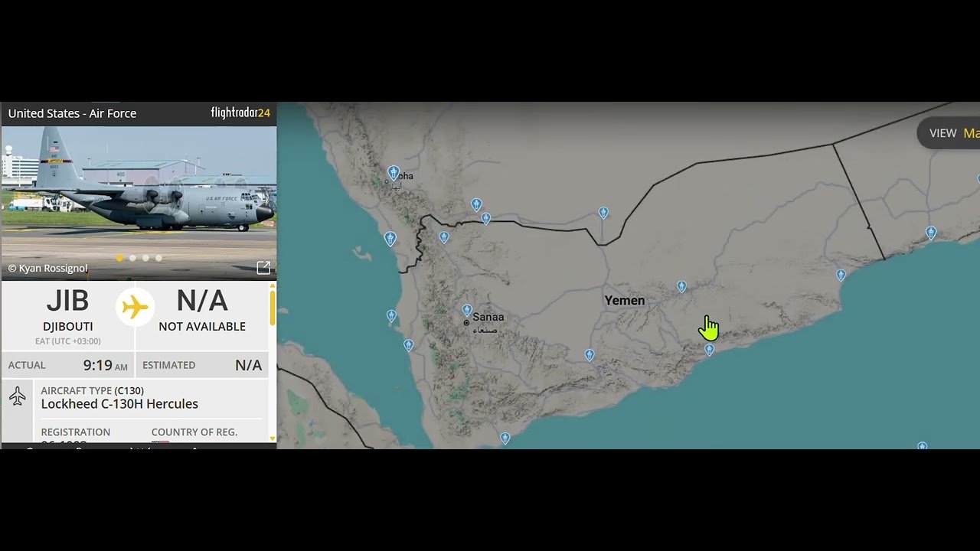Click the REGISTRATION label
Screen dimensions: 980x551
[x=76, y=432]
